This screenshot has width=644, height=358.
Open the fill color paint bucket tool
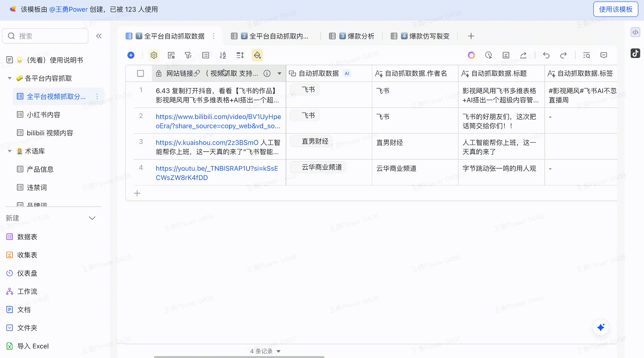(x=257, y=55)
